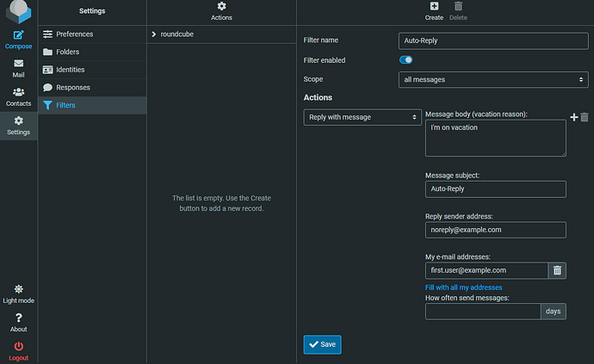Add another action with plus icon

point(574,117)
